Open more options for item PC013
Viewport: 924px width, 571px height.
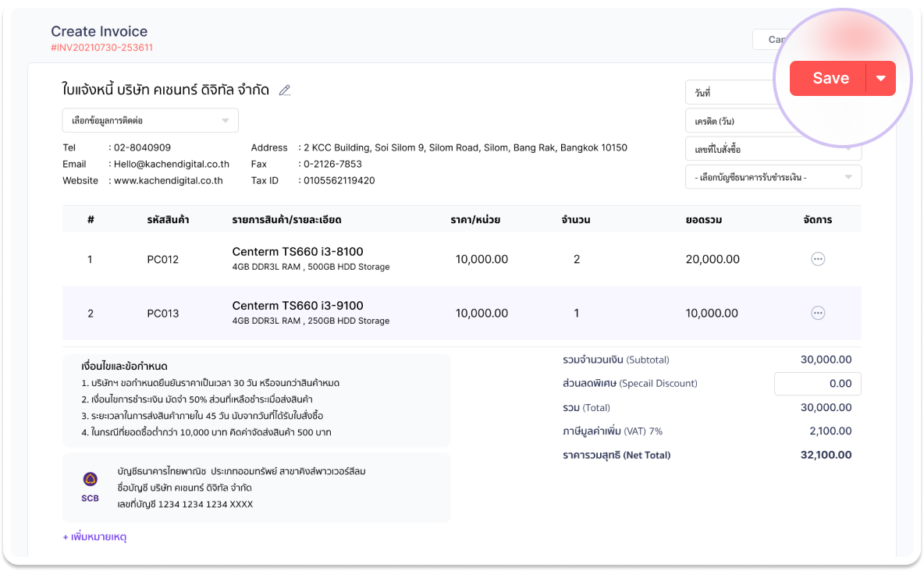point(818,313)
